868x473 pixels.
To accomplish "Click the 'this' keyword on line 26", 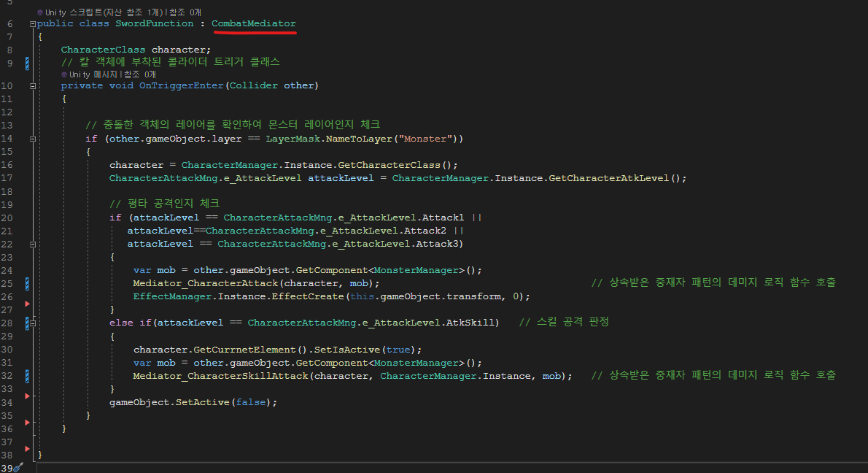I will (362, 297).
